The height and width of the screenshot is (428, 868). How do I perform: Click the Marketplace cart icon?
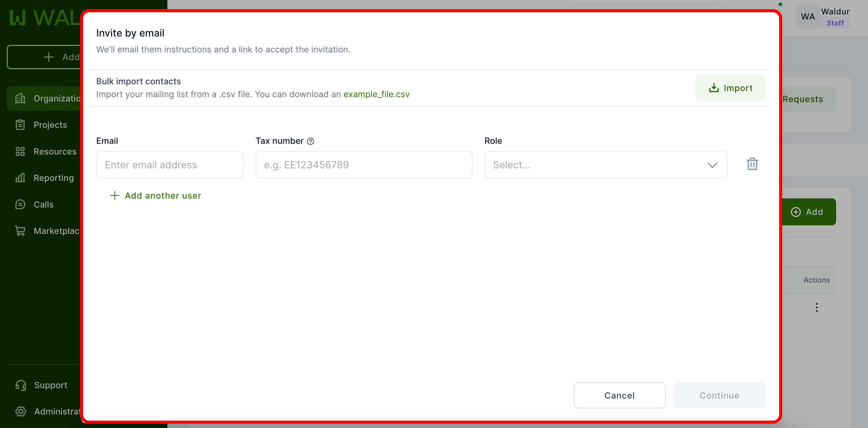point(20,231)
